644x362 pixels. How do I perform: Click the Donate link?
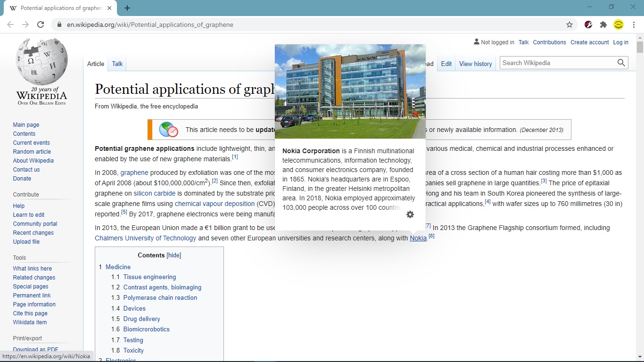click(22, 179)
